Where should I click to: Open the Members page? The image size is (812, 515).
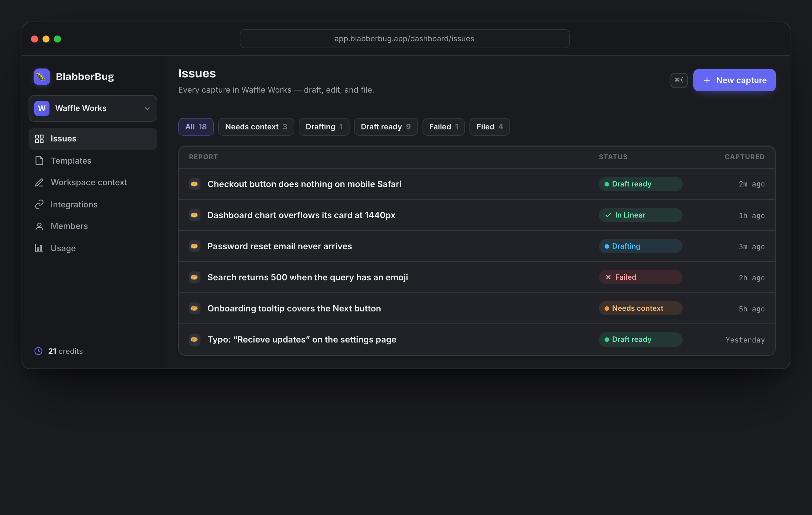pyautogui.click(x=93, y=226)
